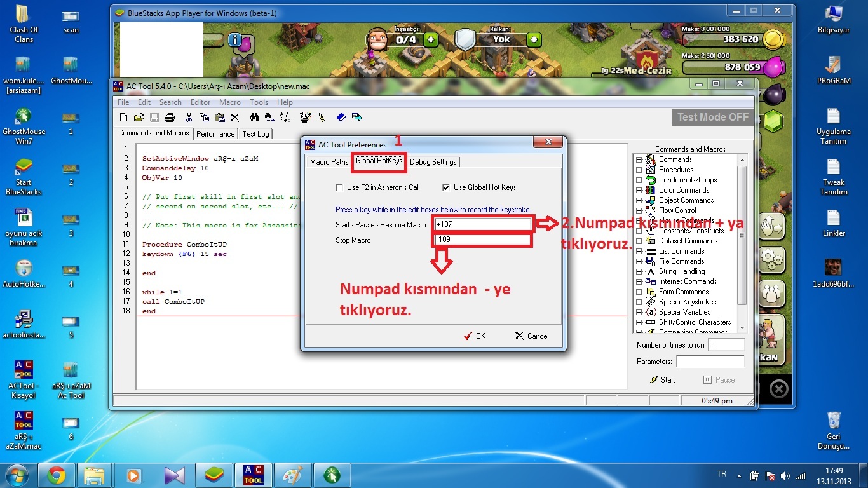The width and height of the screenshot is (868, 488).
Task: Toggle Use F2 in Asheron's Call checkbox
Action: coord(339,187)
